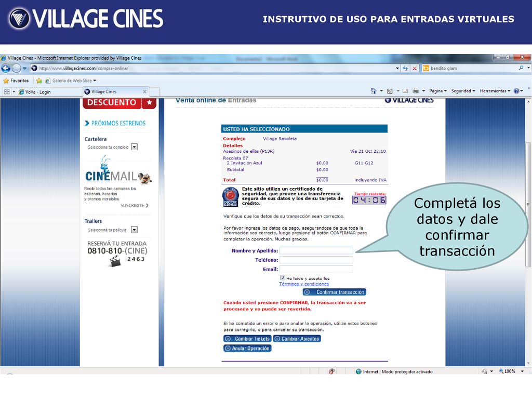
Task: Open the Página menu
Action: click(437, 91)
